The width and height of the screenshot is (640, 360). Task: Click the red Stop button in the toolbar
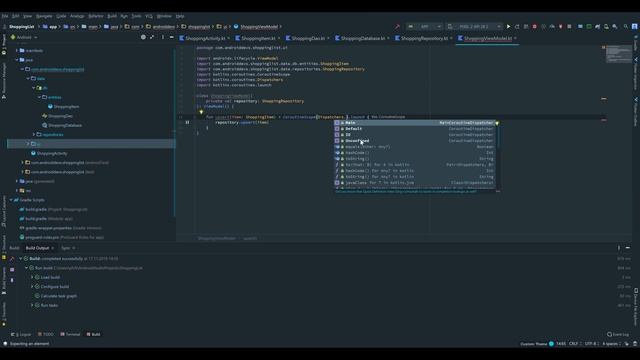534,27
